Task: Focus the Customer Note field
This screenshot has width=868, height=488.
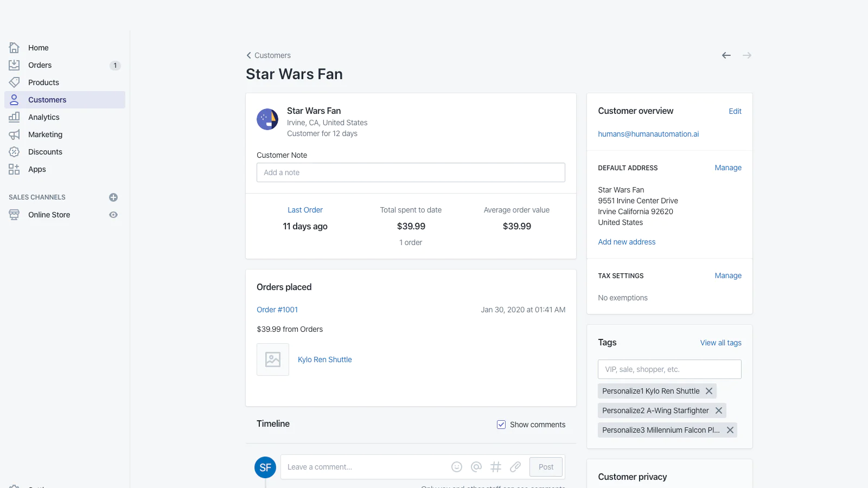Action: (411, 172)
